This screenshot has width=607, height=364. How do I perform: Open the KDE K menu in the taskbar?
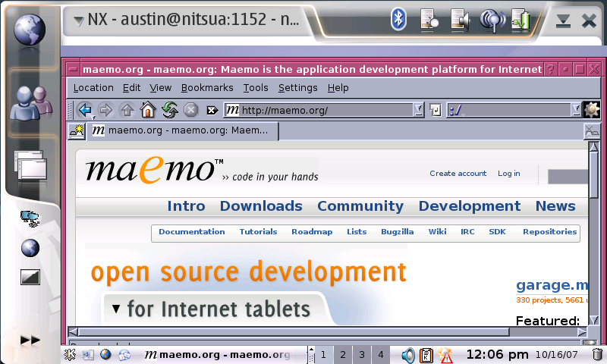click(x=70, y=354)
